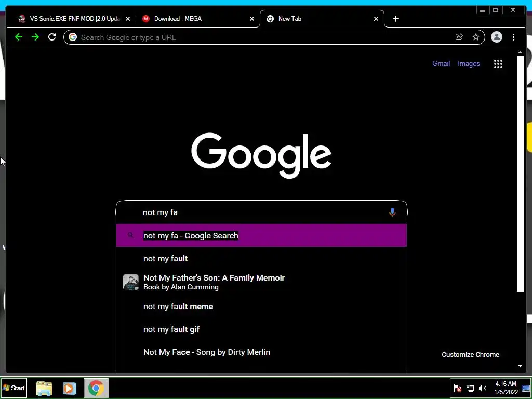This screenshot has height=399, width=532.
Task: Close the Download - MEGA tab
Action: pos(252,19)
